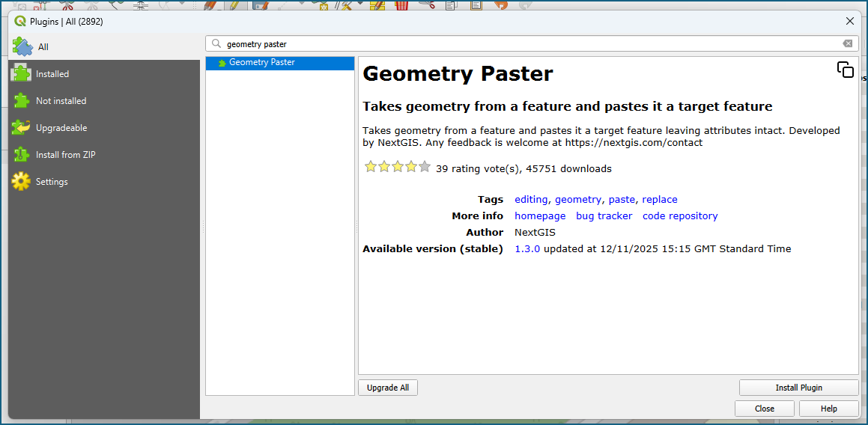Click the 'NextGIS' author text
This screenshot has height=425, width=868.
[535, 233]
